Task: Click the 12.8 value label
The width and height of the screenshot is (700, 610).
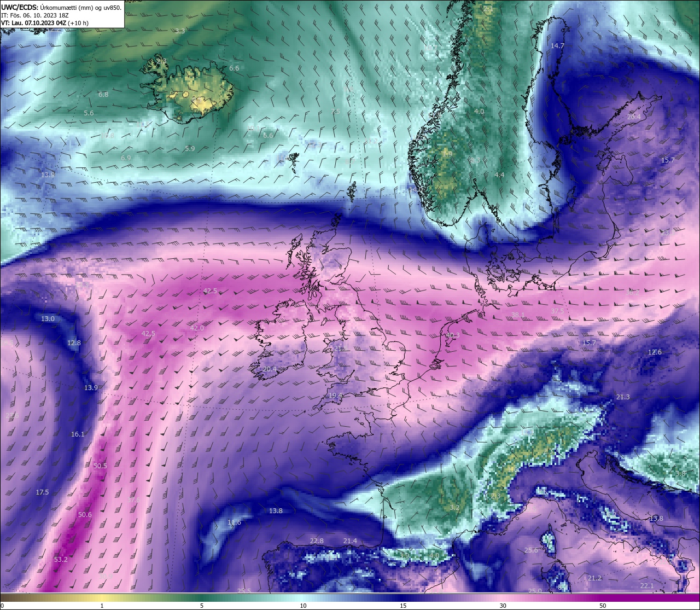Action: [74, 343]
